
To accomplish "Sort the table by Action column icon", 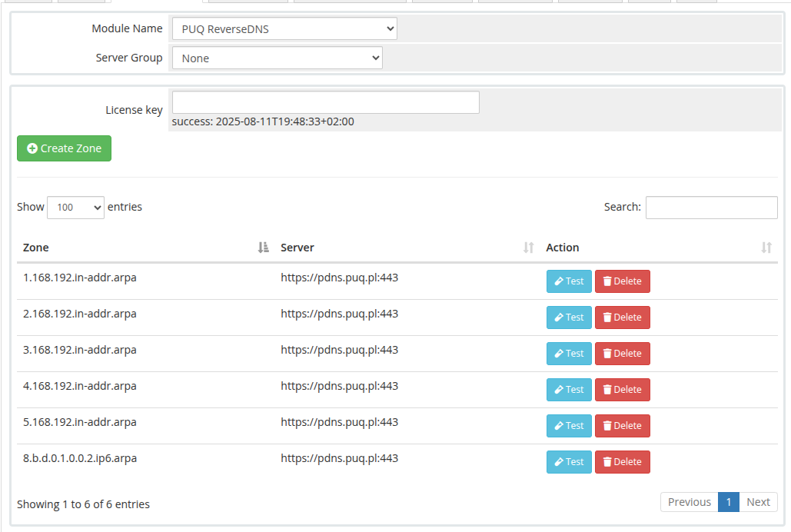I will point(766,248).
